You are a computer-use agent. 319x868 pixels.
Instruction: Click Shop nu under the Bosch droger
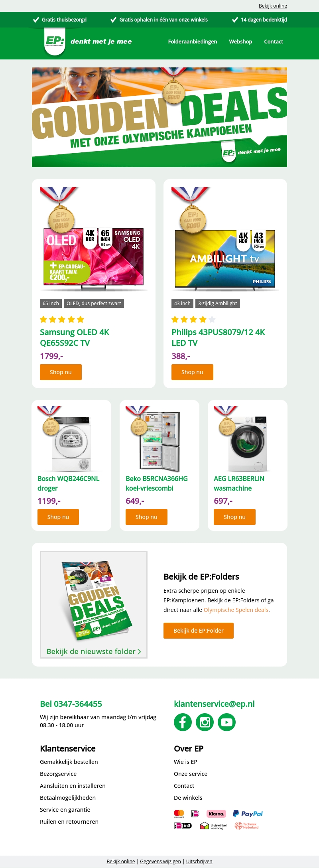click(58, 517)
